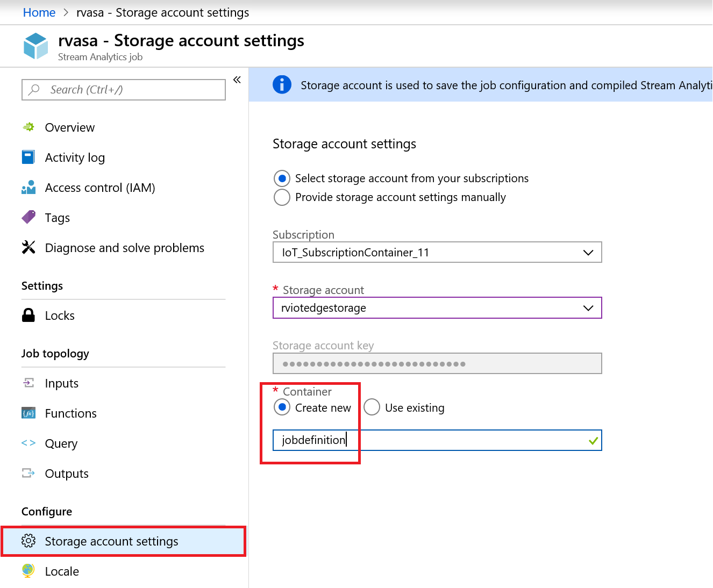Open Functions under Job topology

[x=71, y=413]
